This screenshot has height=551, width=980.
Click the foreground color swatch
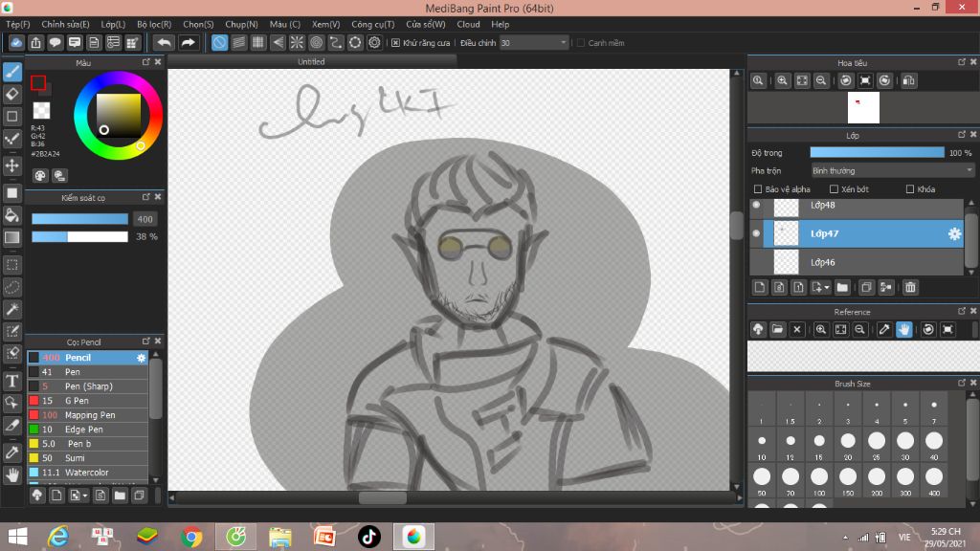pyautogui.click(x=38, y=82)
